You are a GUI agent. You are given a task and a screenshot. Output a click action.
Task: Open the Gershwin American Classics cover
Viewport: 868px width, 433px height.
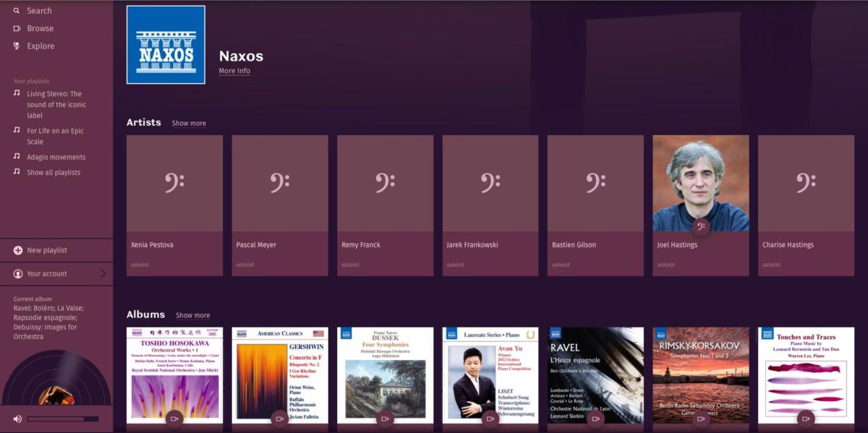tap(280, 375)
